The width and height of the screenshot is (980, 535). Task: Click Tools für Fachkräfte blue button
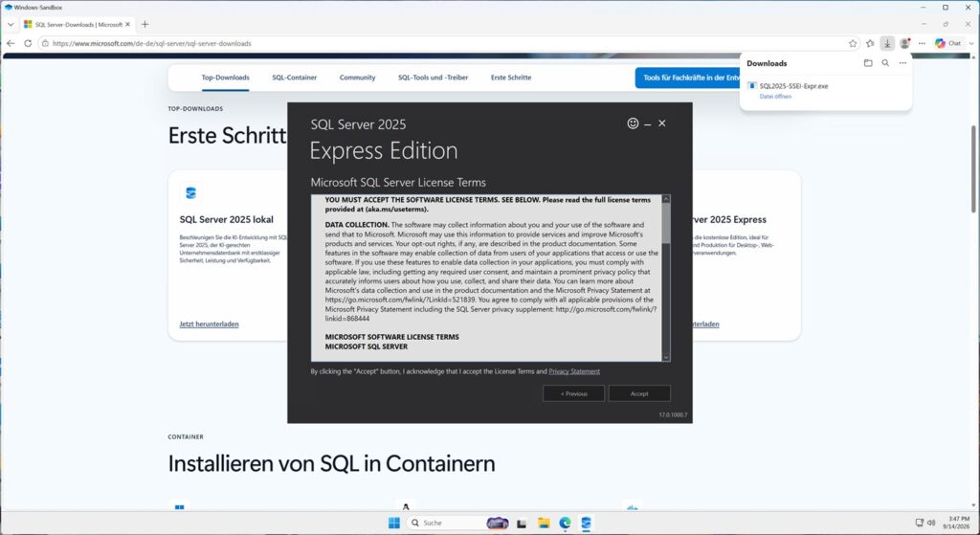[x=687, y=78]
